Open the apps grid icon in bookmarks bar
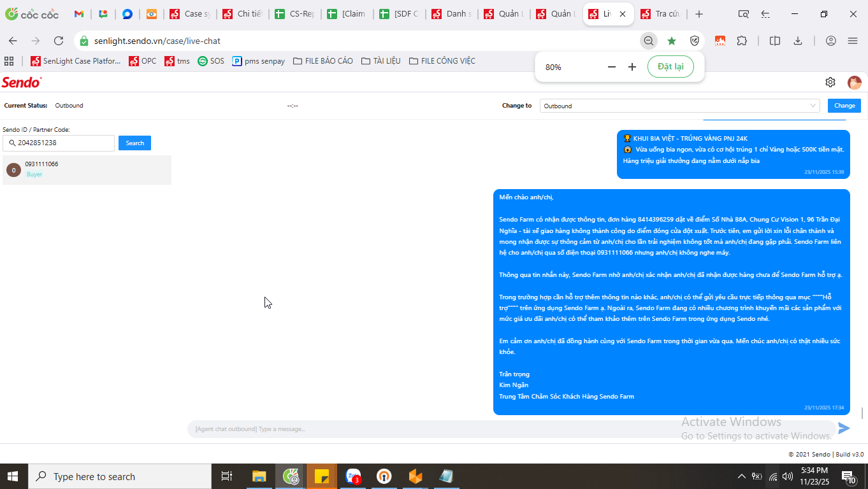The width and height of the screenshot is (868, 489). (x=9, y=61)
